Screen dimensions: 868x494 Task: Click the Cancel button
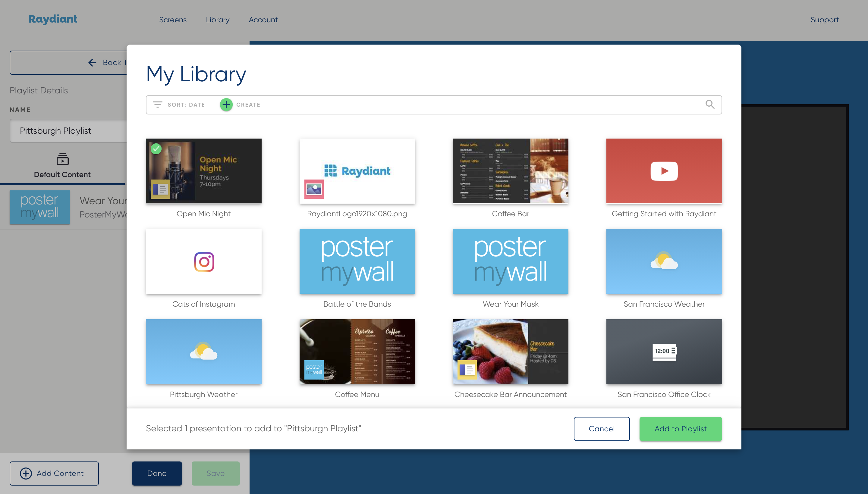click(x=602, y=428)
